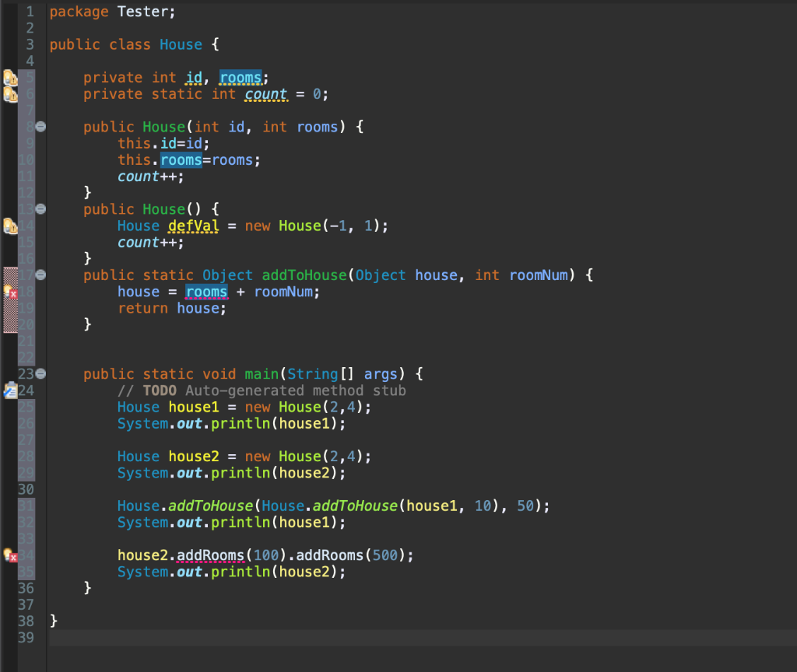Collapse the House(int, int) constructor

click(x=40, y=125)
